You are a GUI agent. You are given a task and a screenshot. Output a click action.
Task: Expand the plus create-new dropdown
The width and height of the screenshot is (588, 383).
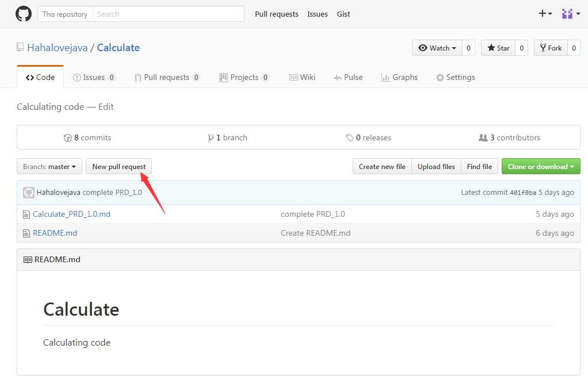tap(545, 13)
